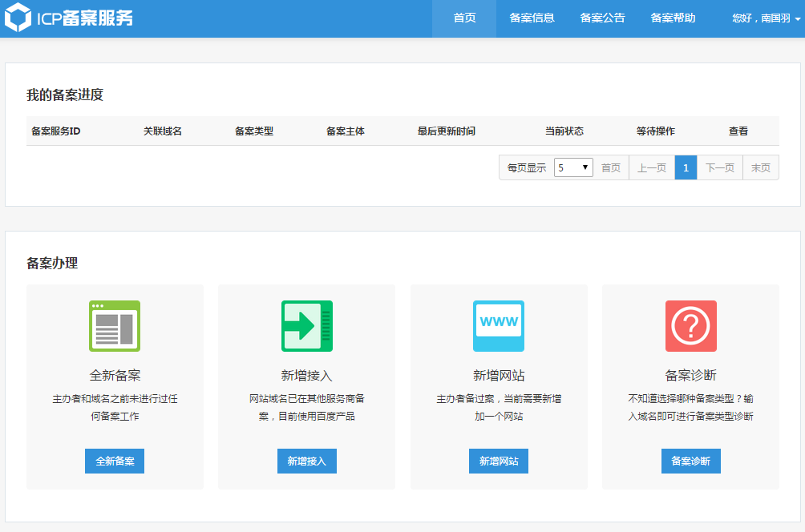This screenshot has height=532, width=805.
Task: Go to 下一页 in pagination
Action: [720, 167]
